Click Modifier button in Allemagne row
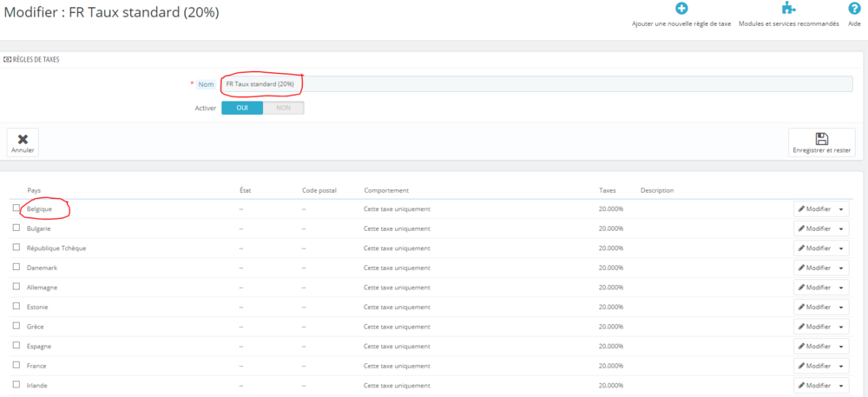The image size is (868, 397). click(814, 288)
